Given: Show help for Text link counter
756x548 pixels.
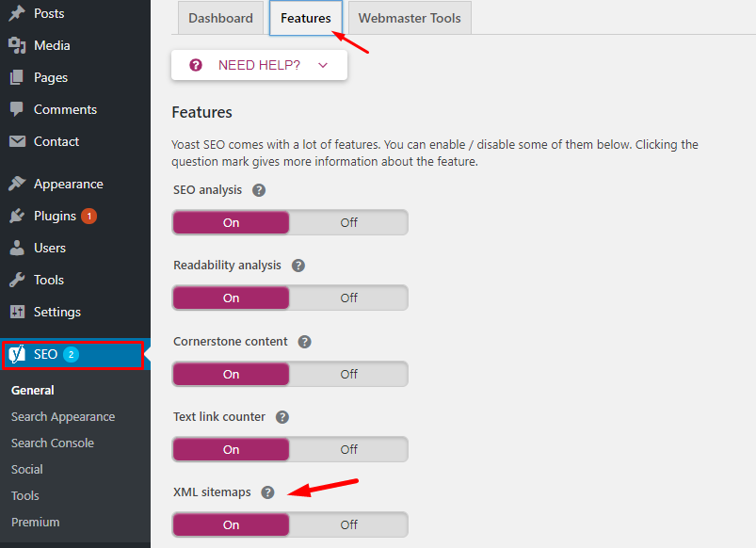Looking at the screenshot, I should (x=282, y=417).
